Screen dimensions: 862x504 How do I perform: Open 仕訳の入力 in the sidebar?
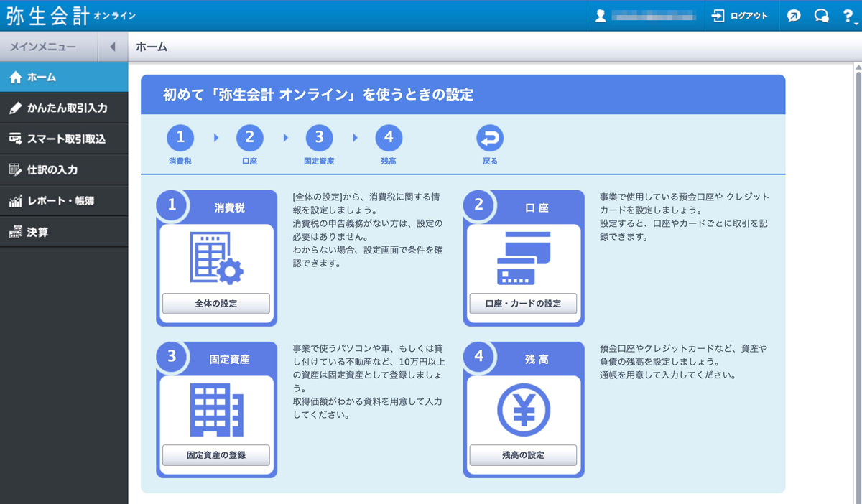(x=64, y=170)
